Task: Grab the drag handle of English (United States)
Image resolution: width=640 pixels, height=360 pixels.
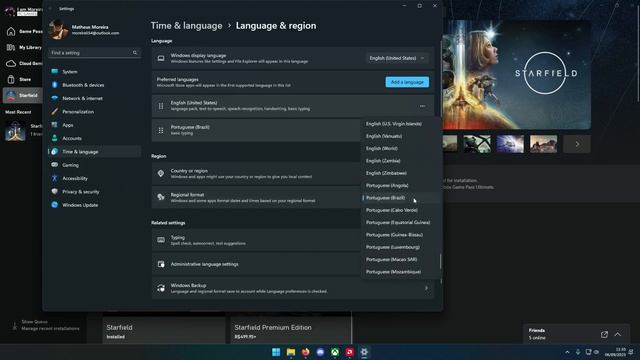Action: click(x=161, y=106)
